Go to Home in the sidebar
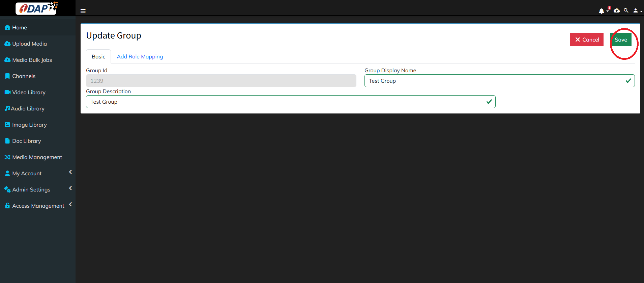The image size is (644, 283). (x=20, y=28)
